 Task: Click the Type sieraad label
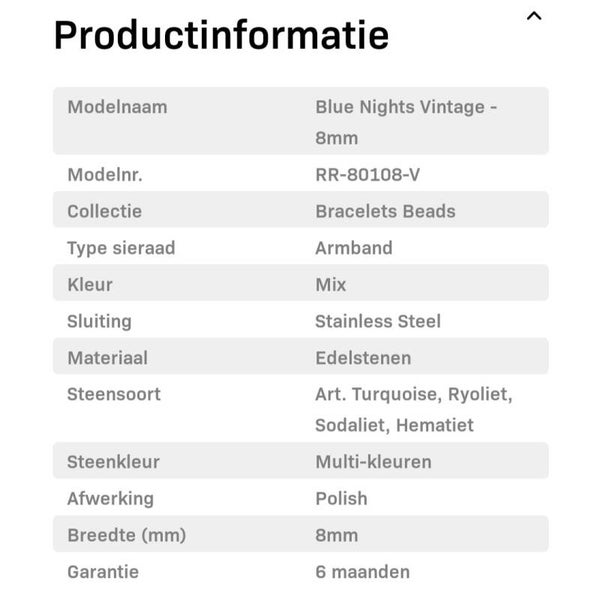(x=121, y=248)
